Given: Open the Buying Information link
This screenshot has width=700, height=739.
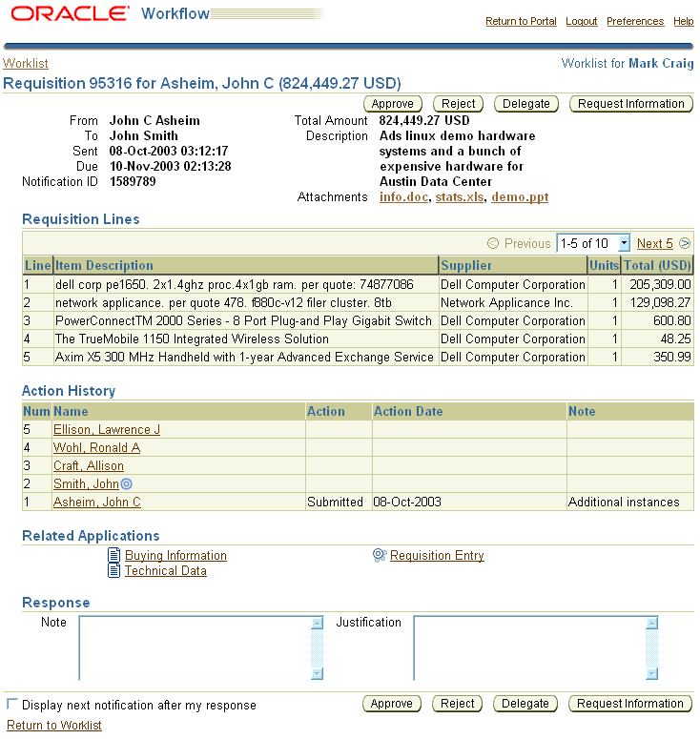Looking at the screenshot, I should (175, 555).
